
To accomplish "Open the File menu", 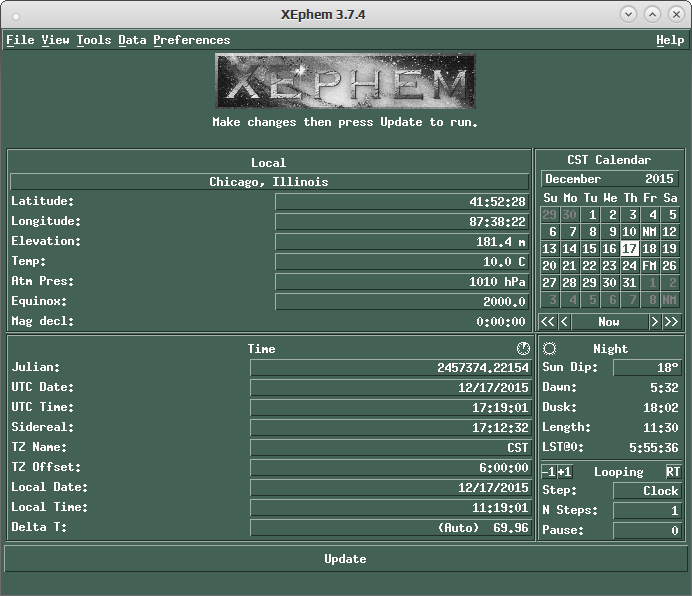I will pyautogui.click(x=20, y=40).
